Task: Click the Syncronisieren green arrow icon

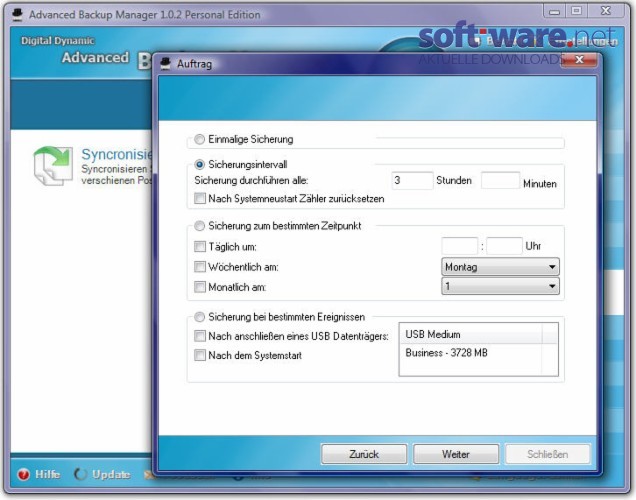Action: coord(53,165)
